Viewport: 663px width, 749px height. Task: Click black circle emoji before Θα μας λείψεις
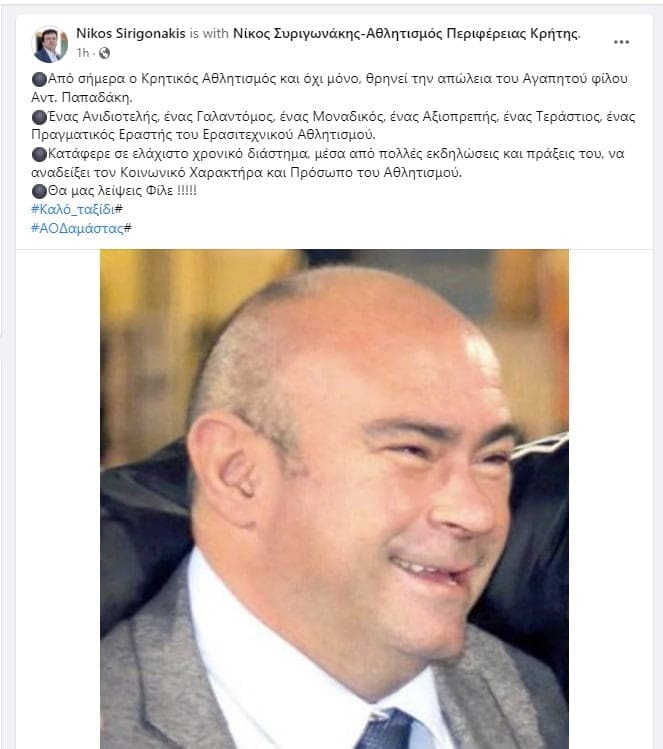[39, 191]
